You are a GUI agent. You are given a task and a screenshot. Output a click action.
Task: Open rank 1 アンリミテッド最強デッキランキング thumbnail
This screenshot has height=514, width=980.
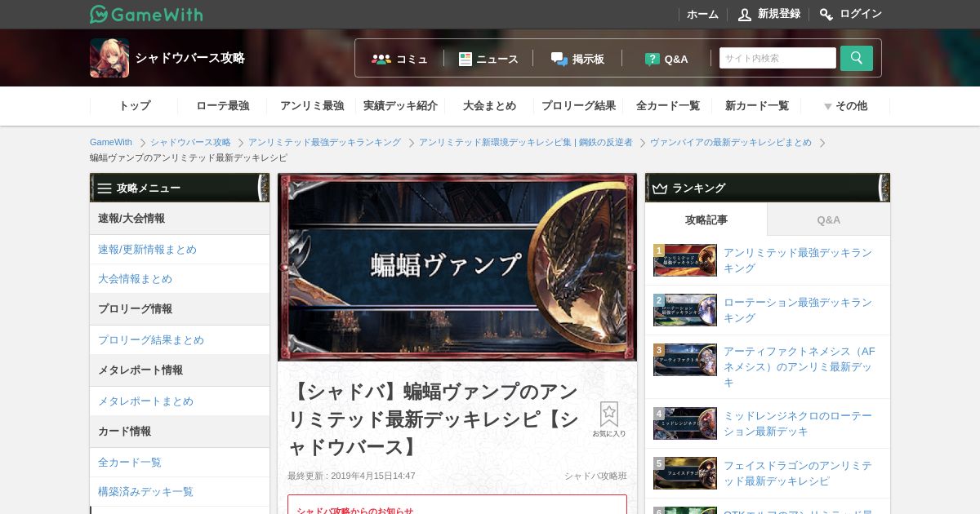coord(685,260)
